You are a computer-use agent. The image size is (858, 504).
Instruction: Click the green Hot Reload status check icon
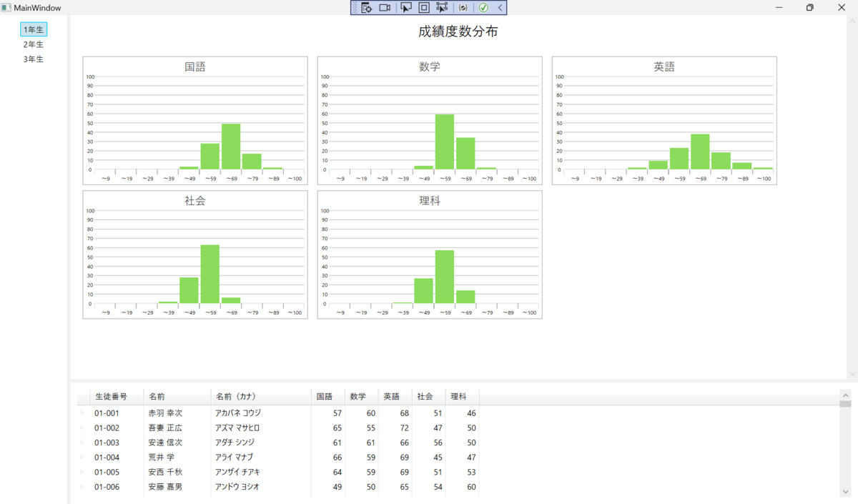485,7
